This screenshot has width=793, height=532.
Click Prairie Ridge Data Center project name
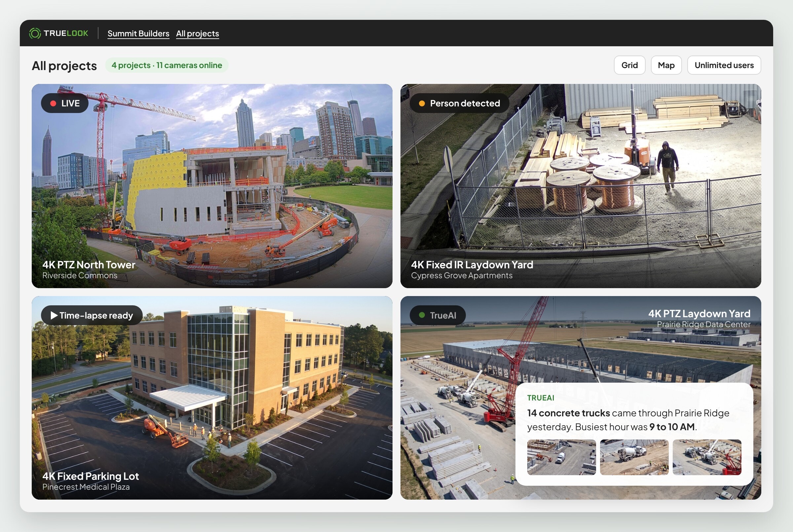[x=703, y=324]
